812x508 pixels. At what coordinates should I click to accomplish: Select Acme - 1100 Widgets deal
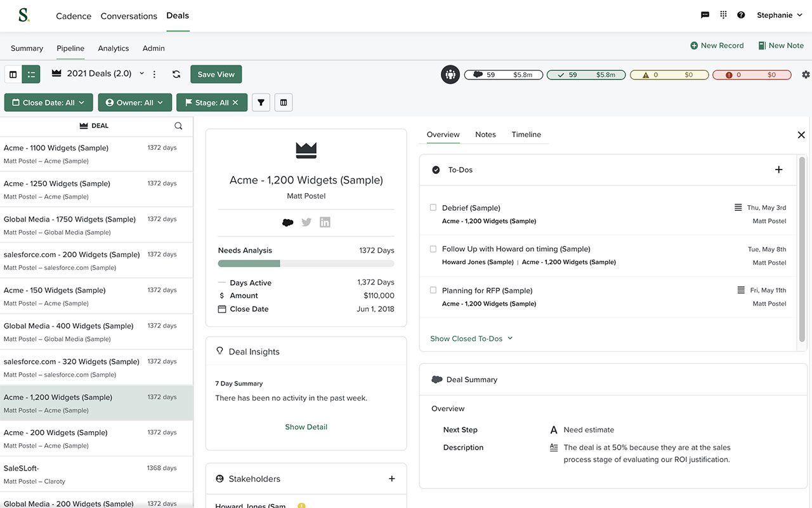click(96, 154)
